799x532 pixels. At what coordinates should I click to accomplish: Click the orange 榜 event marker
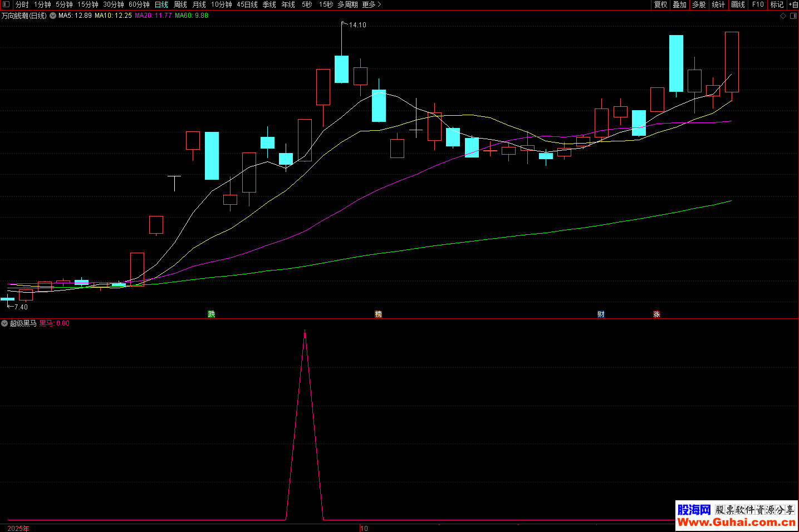click(x=379, y=314)
